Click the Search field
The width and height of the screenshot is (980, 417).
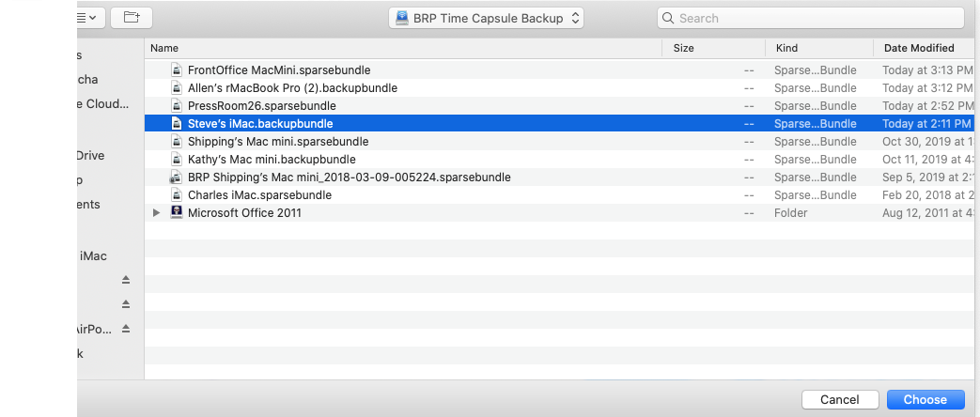[811, 18]
